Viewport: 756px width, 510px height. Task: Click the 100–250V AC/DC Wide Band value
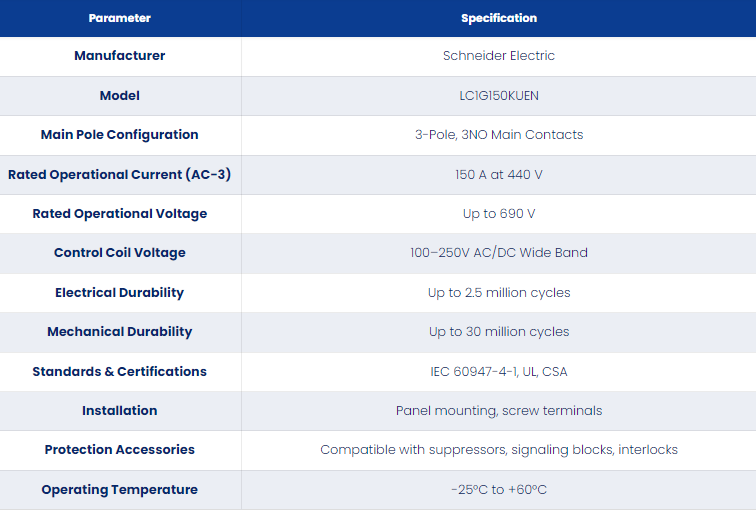499,253
